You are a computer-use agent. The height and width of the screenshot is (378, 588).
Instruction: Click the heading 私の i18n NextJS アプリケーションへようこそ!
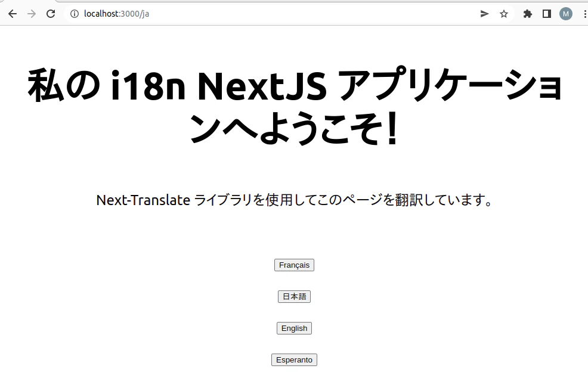294,107
